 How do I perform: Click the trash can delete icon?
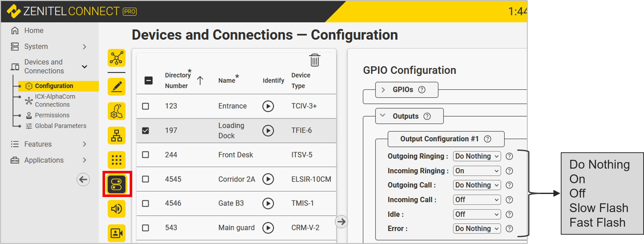[314, 60]
